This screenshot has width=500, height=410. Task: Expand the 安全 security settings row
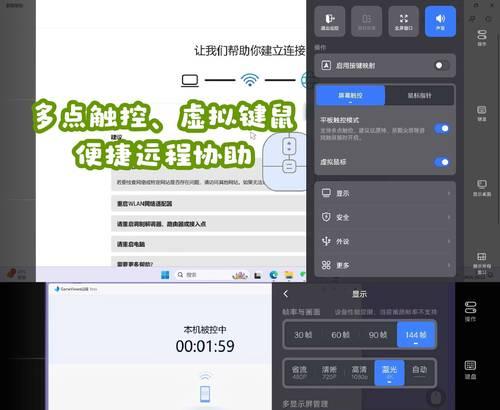pyautogui.click(x=385, y=217)
